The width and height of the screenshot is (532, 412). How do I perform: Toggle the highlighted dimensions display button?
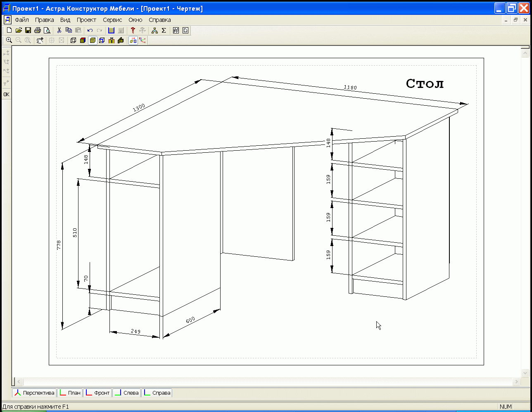click(x=133, y=40)
